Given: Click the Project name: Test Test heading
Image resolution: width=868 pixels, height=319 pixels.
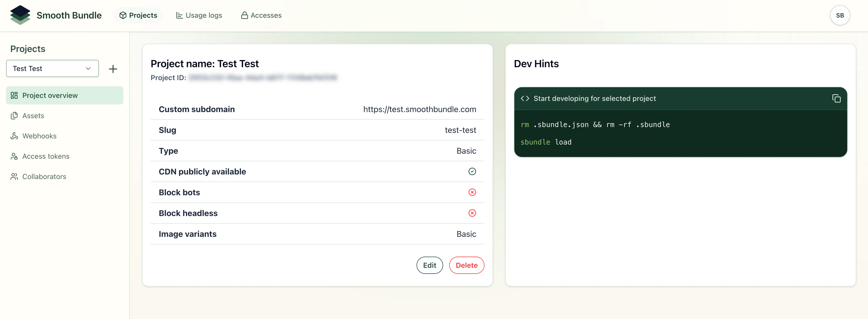Looking at the screenshot, I should pos(205,63).
